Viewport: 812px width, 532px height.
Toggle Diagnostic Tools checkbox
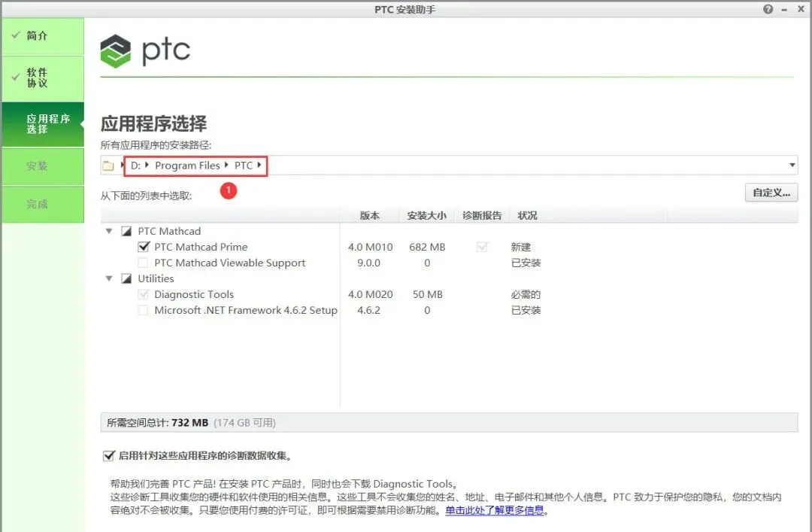click(143, 294)
